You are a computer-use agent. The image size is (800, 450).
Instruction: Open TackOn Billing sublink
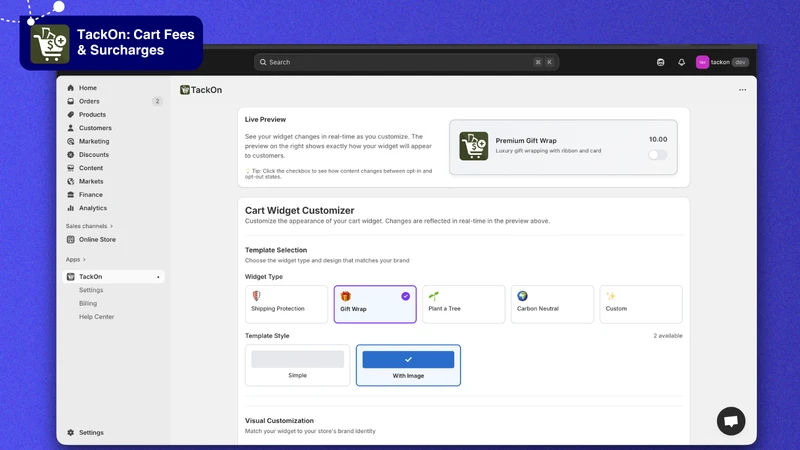(88, 303)
